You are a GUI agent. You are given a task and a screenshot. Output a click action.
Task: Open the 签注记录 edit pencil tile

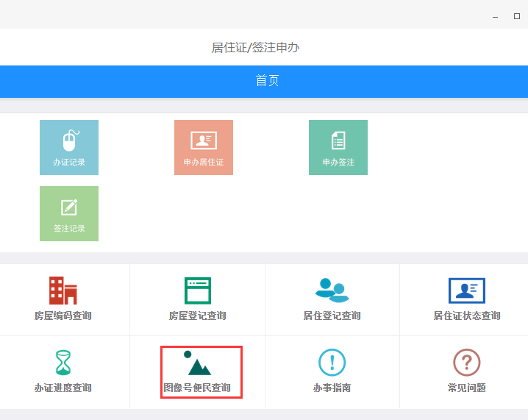tap(69, 213)
